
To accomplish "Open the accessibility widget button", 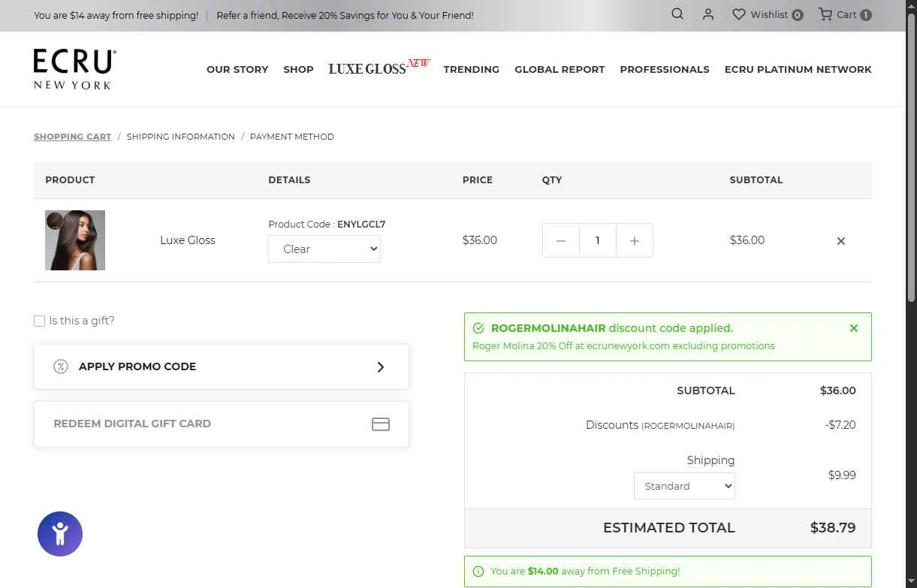I will [60, 534].
